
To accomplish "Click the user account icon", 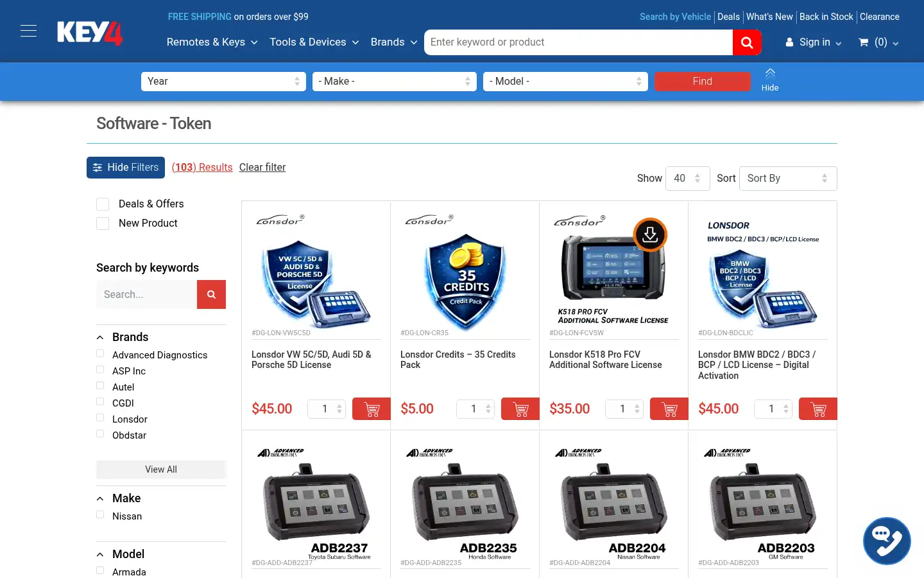I will pos(789,42).
